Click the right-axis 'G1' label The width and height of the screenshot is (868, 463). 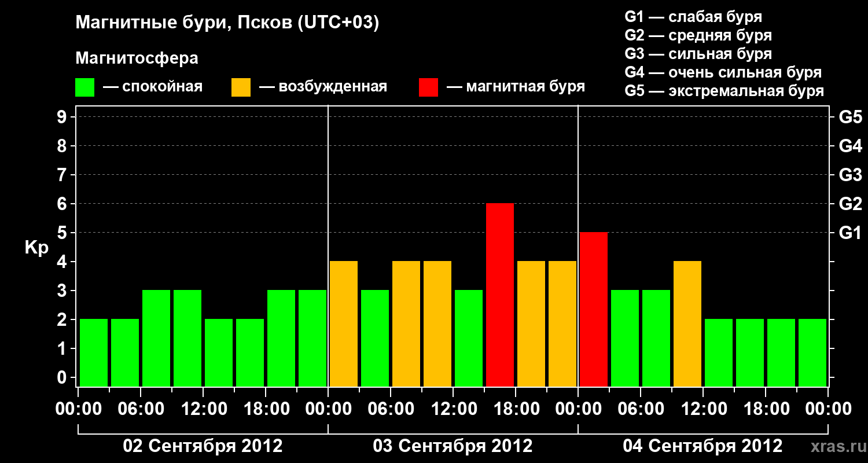coord(851,233)
